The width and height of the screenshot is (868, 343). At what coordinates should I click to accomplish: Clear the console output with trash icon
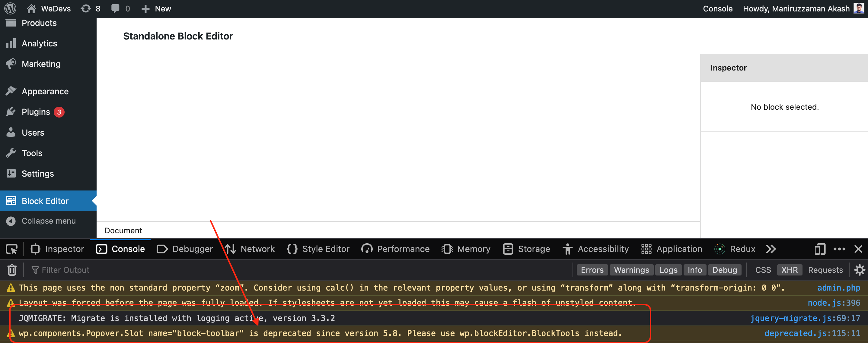11,270
